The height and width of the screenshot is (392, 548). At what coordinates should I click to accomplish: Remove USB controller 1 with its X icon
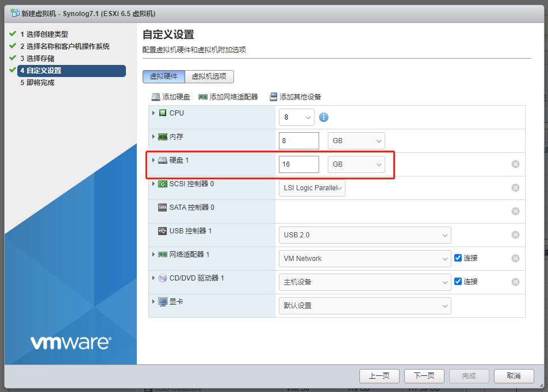[515, 235]
